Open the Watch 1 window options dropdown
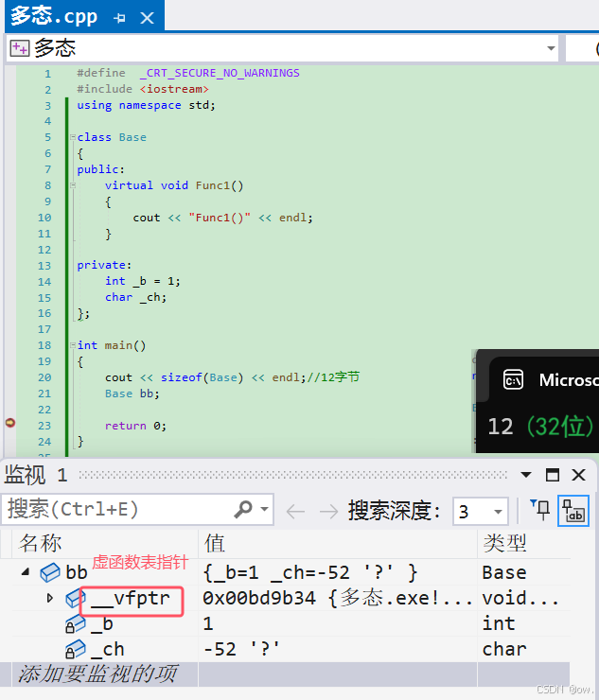Image resolution: width=599 pixels, height=700 pixels. click(x=526, y=475)
